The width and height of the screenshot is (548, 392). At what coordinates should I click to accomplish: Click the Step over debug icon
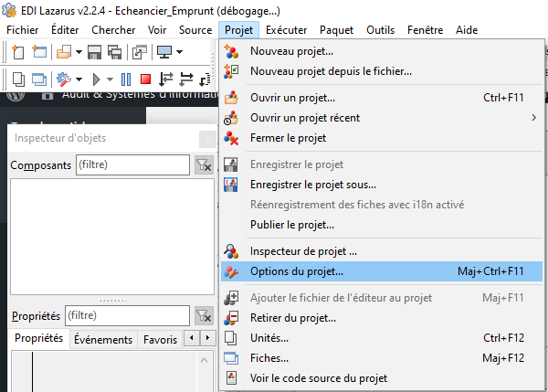[x=186, y=79]
